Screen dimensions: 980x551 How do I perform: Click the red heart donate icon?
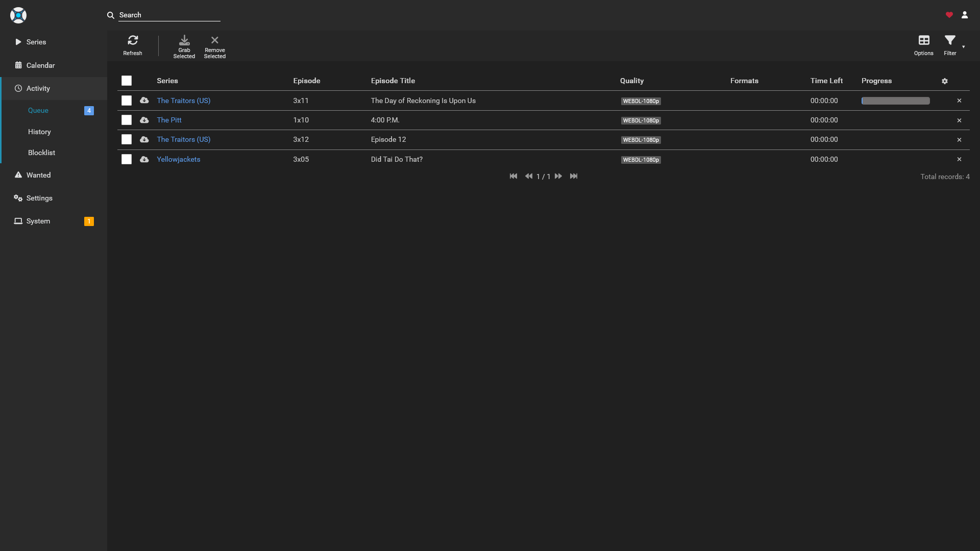tap(949, 15)
